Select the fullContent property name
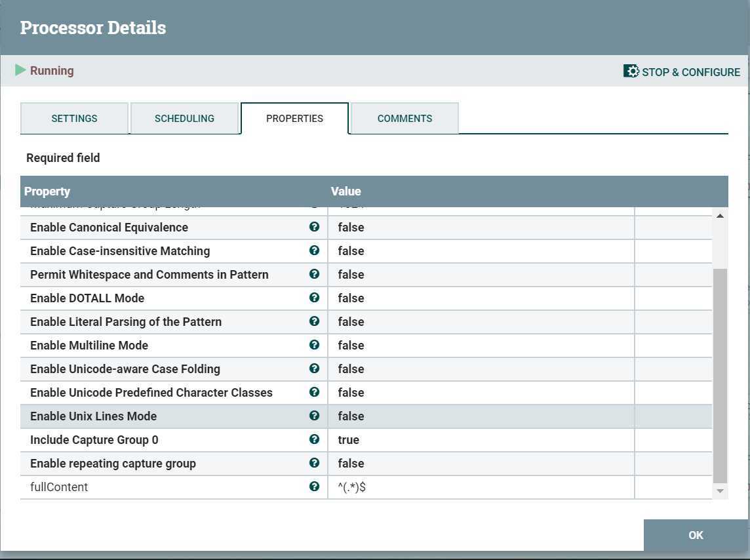This screenshot has height=560, width=750. tap(59, 487)
